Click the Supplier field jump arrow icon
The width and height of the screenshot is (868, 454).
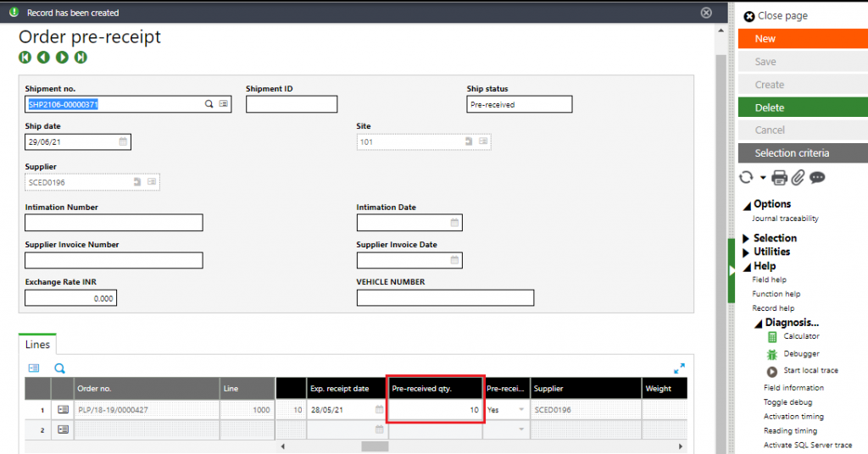136,182
